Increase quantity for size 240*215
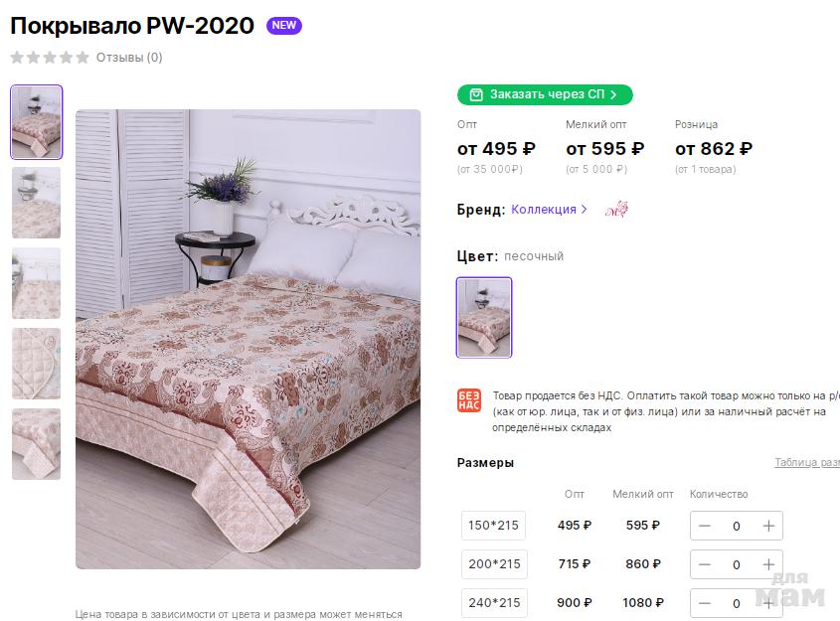This screenshot has width=840, height=621. (x=768, y=603)
